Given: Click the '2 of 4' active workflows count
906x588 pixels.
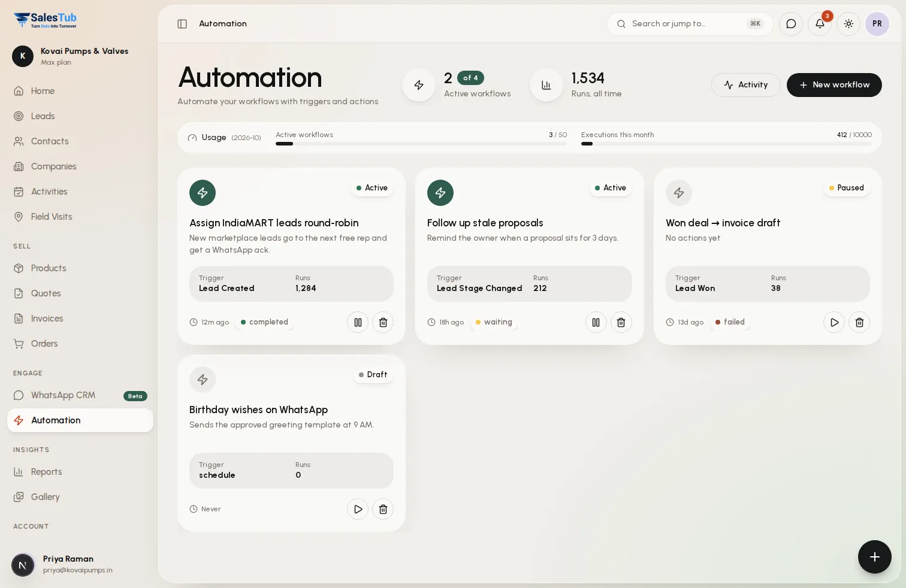Looking at the screenshot, I should [x=464, y=78].
